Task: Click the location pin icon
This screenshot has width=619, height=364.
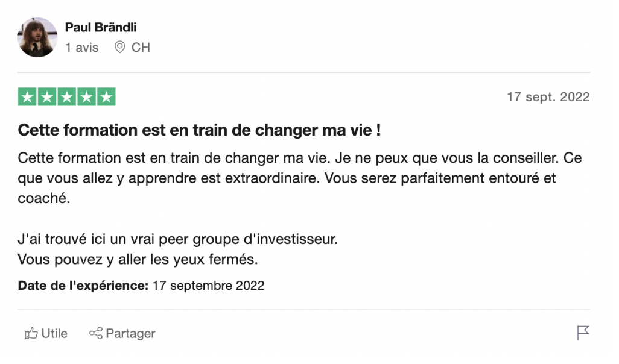Action: (x=119, y=47)
